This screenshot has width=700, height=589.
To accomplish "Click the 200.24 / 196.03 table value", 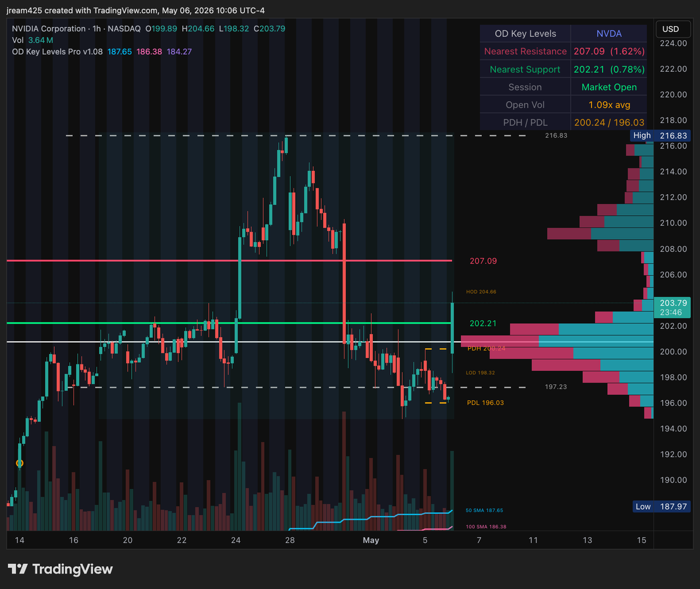I will (609, 122).
